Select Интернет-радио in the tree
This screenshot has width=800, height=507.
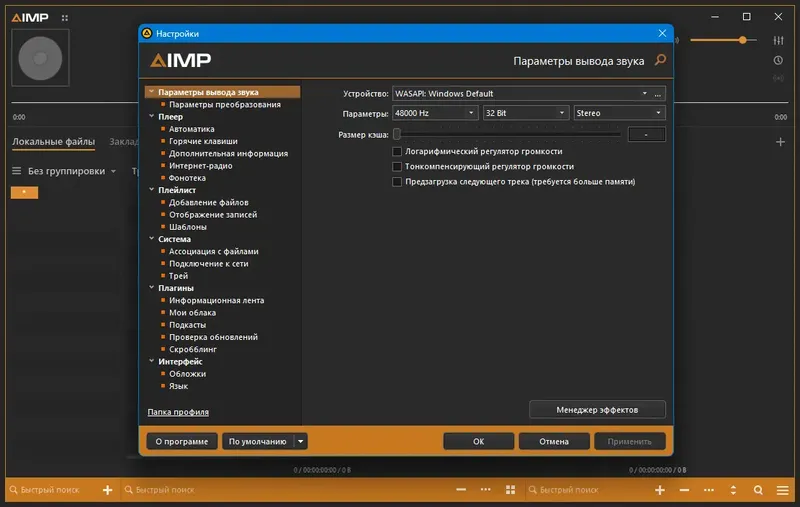201,166
